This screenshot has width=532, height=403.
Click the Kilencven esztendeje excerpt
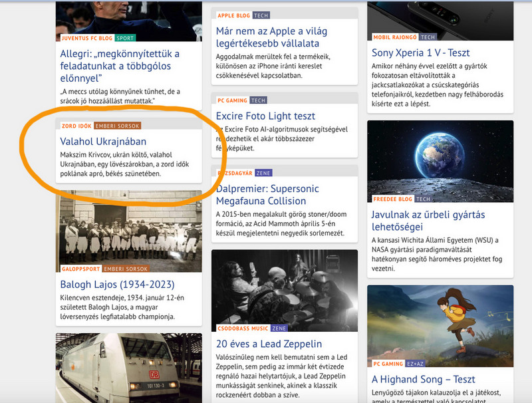coord(122,307)
